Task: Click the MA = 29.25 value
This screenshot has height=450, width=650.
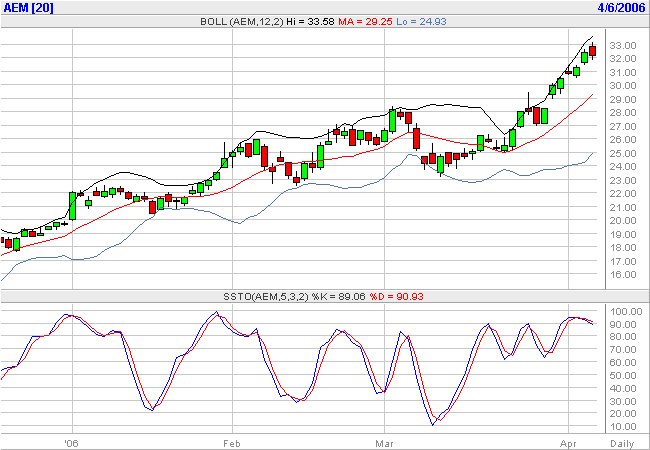Action: point(365,22)
